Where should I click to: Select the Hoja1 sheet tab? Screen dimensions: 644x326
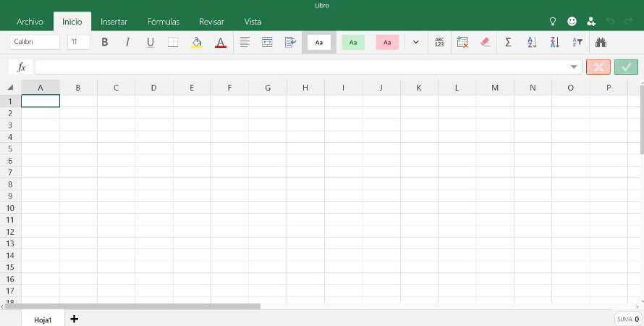coord(43,319)
